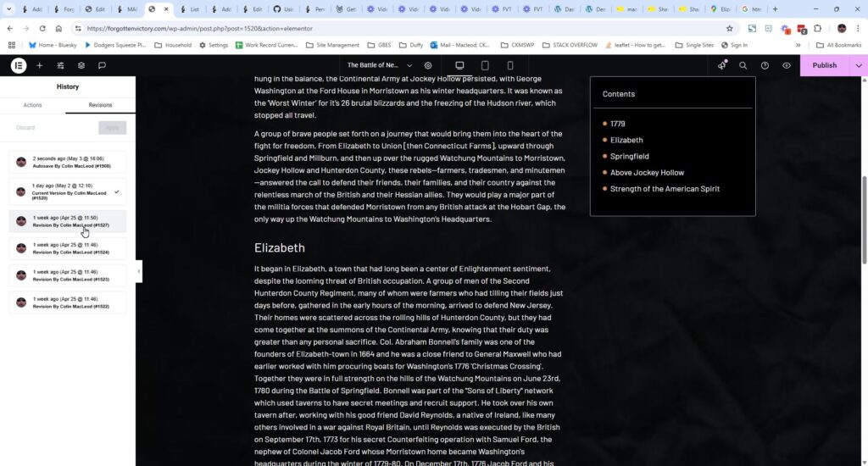Select revision #1527 from Apr 25
Screen dimensions: 868x466
coord(68,221)
